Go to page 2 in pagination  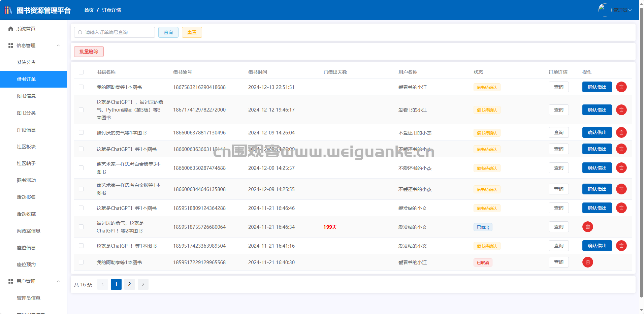click(130, 284)
